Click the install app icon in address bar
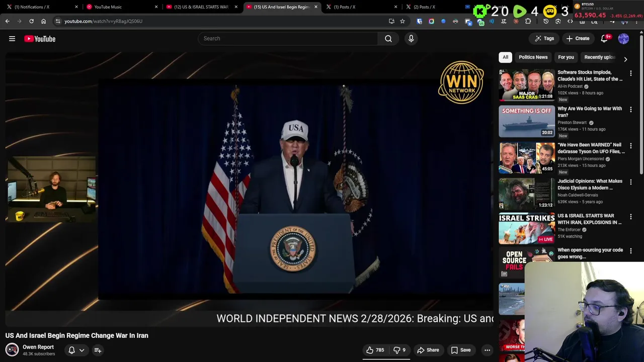 click(x=391, y=21)
